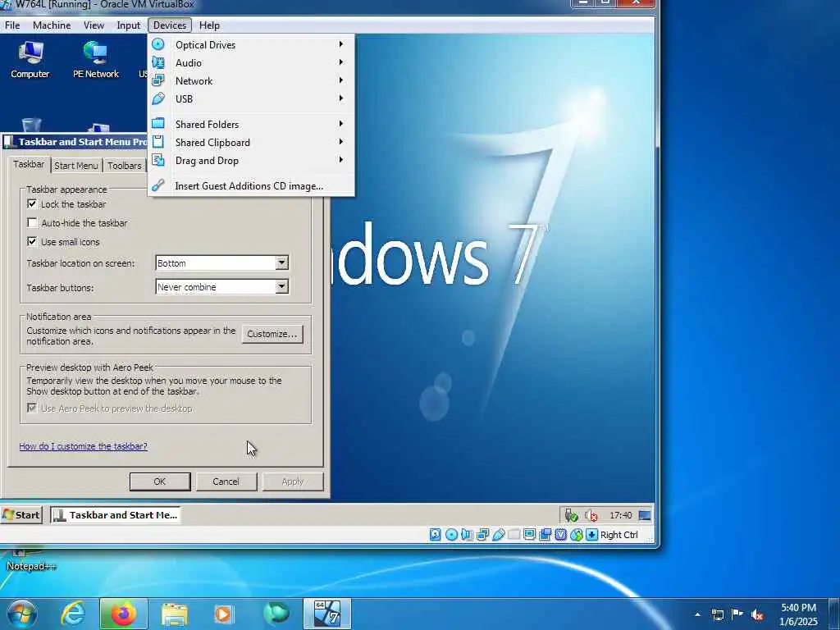The width and height of the screenshot is (840, 630).
Task: Click Taskbar and Start Me... guest taskbar button
Action: pyautogui.click(x=116, y=515)
